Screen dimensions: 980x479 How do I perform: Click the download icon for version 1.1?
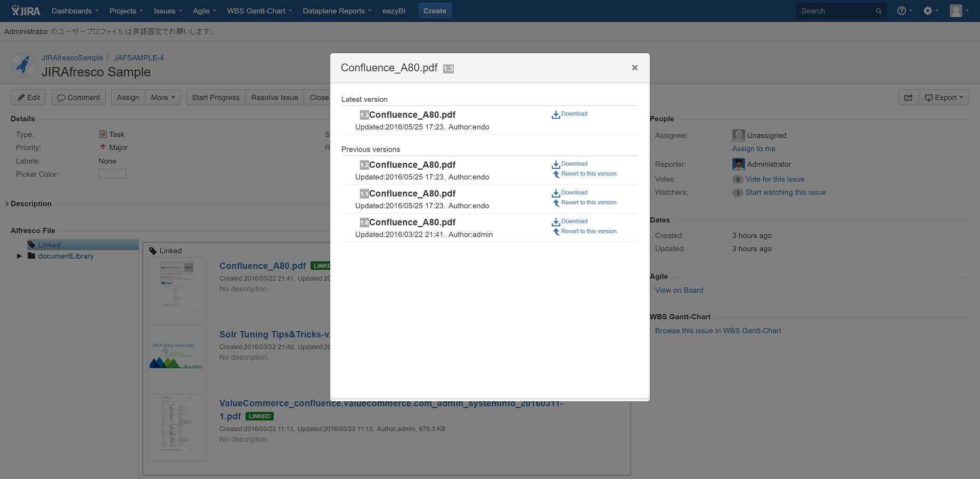click(556, 193)
